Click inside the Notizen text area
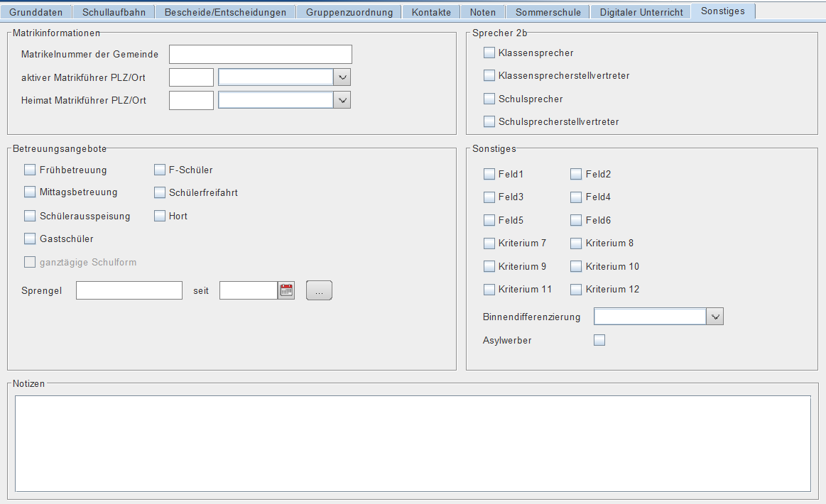This screenshot has width=826, height=504. (x=413, y=444)
